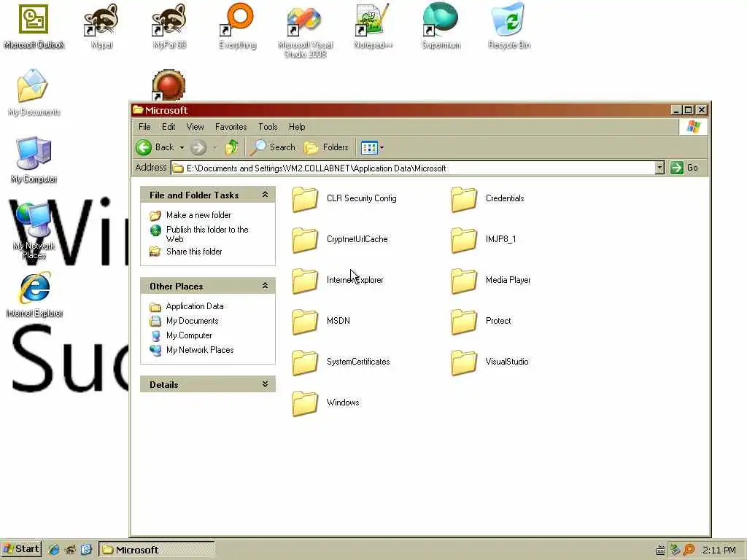Click into the Address path field
Image resolution: width=747 pixels, height=560 pixels.
click(414, 168)
